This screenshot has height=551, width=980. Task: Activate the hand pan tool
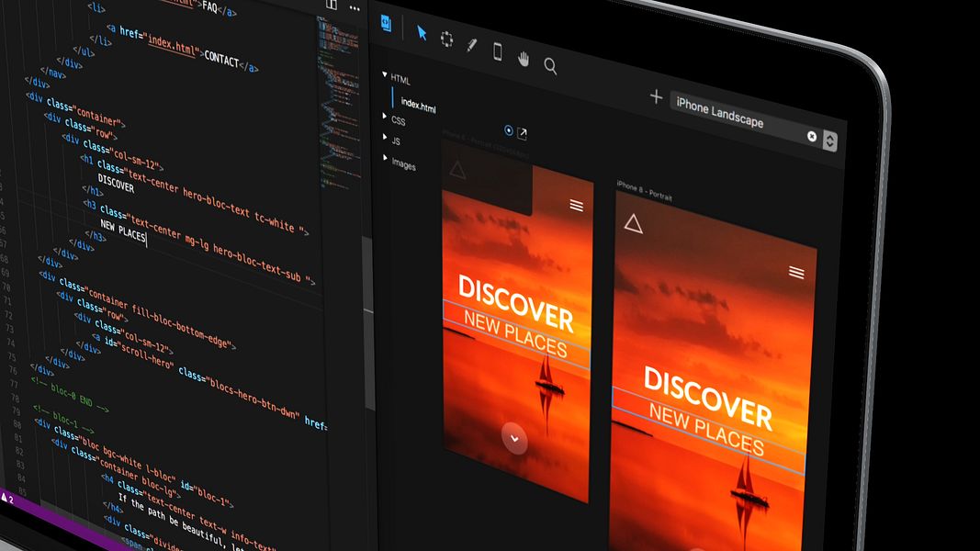click(x=524, y=60)
